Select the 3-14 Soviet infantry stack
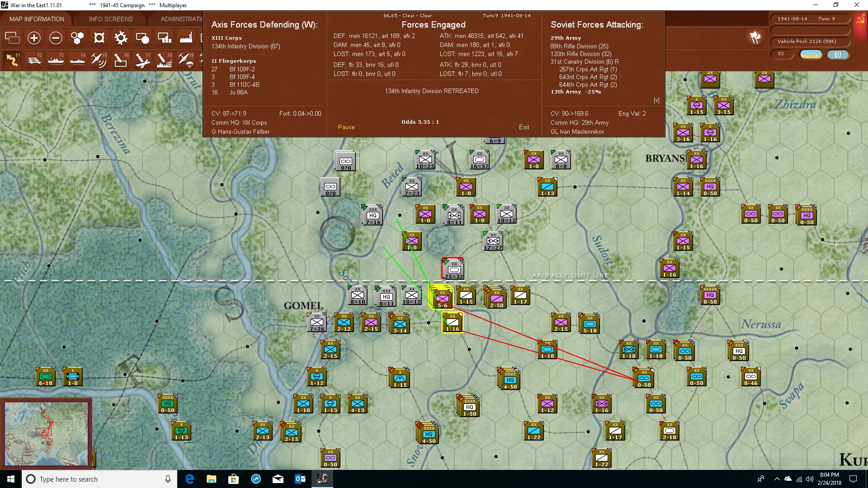 click(x=400, y=324)
